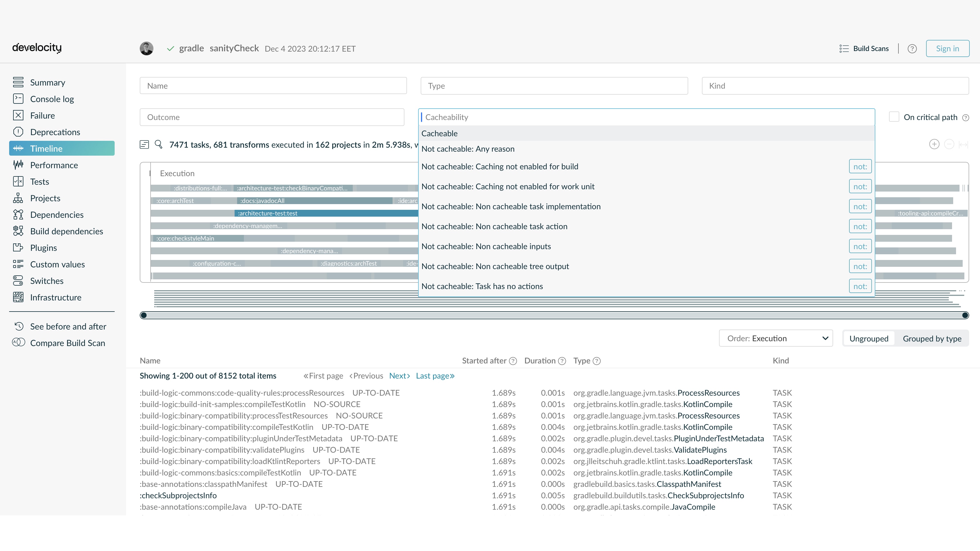Zoom out the timeline with minus icon
The image size is (980, 551).
tap(949, 144)
